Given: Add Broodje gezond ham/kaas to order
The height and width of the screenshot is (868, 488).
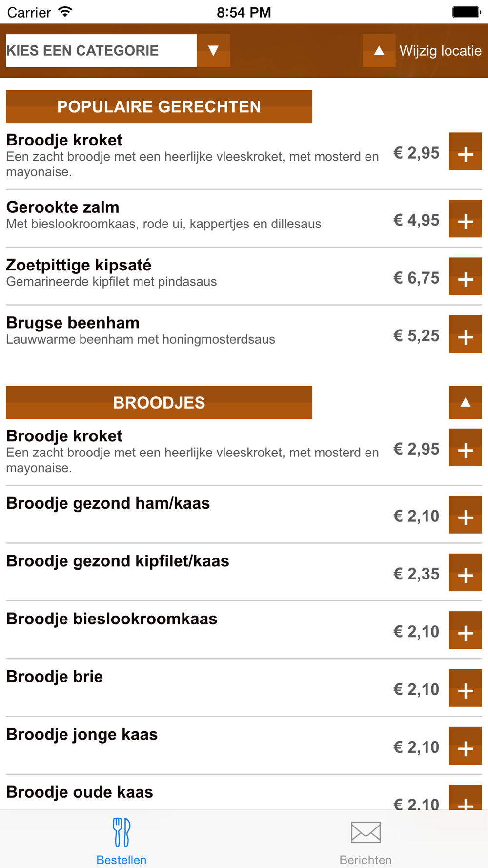Looking at the screenshot, I should pyautogui.click(x=466, y=515).
